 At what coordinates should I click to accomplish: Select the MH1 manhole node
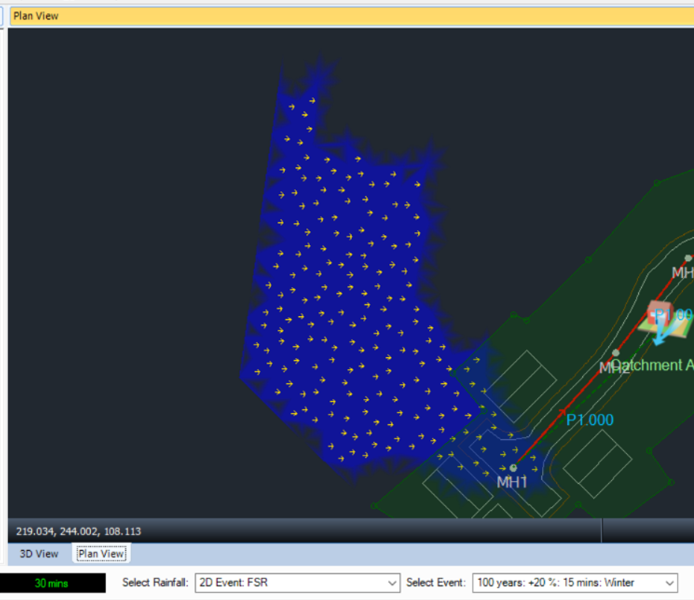[x=513, y=468]
